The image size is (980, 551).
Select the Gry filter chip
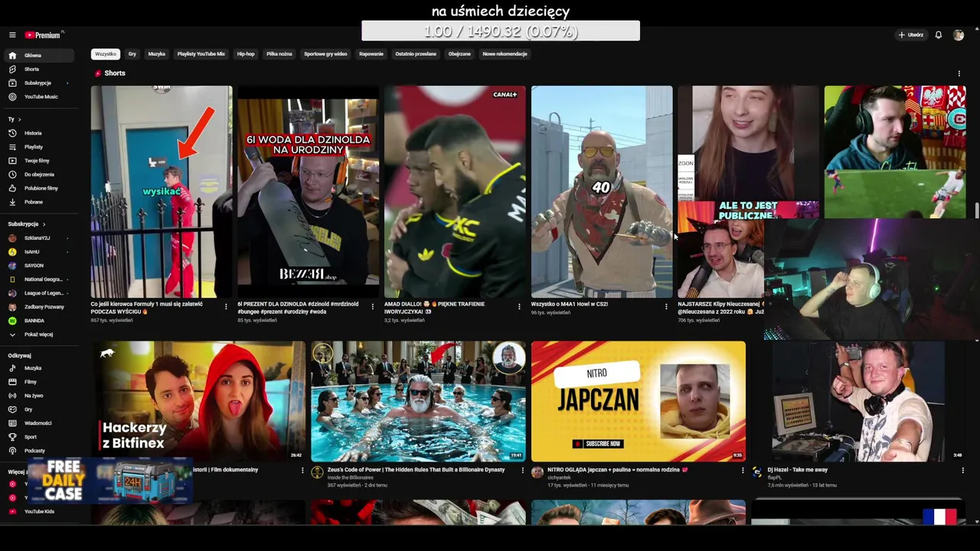(132, 54)
